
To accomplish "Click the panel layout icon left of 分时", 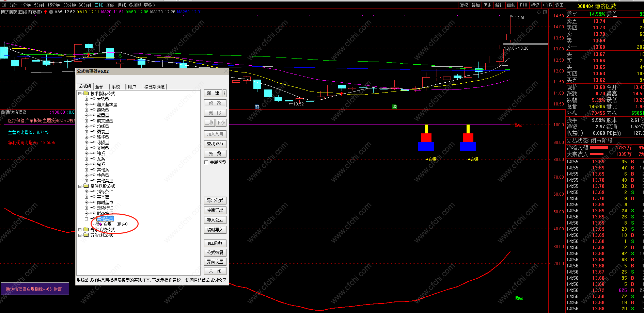I will [x=4, y=5].
